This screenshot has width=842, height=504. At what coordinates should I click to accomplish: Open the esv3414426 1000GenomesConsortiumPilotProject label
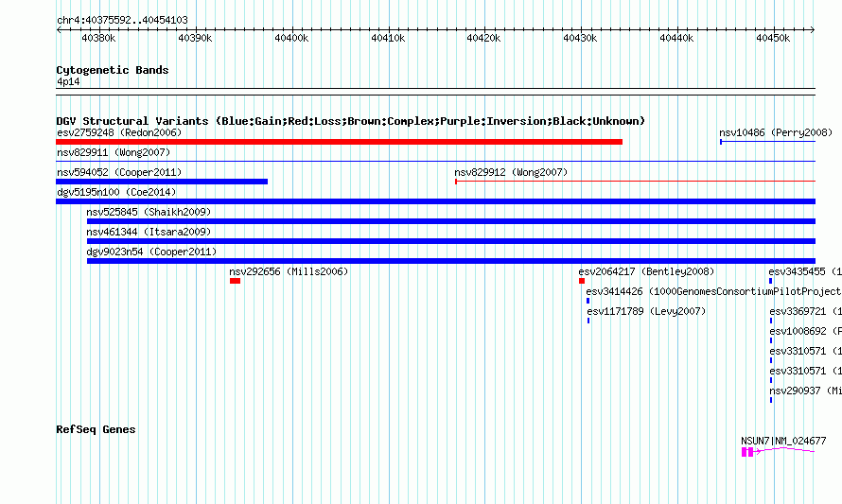pos(713,291)
